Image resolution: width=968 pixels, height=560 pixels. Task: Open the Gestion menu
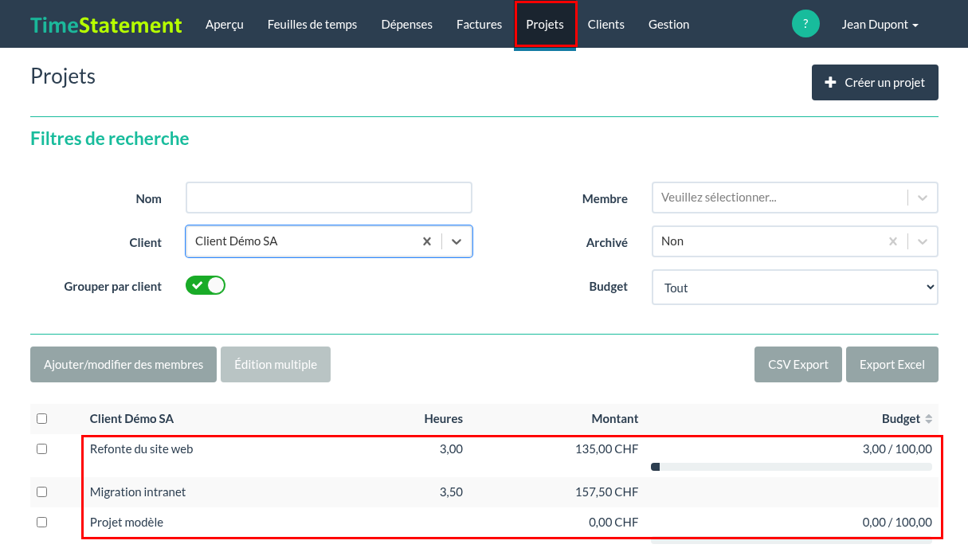669,24
